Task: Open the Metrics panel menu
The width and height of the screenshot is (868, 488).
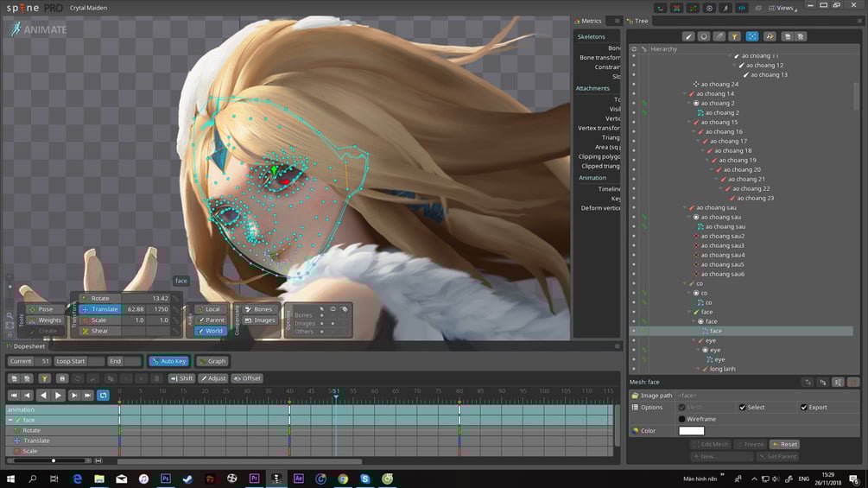Action: coord(617,21)
